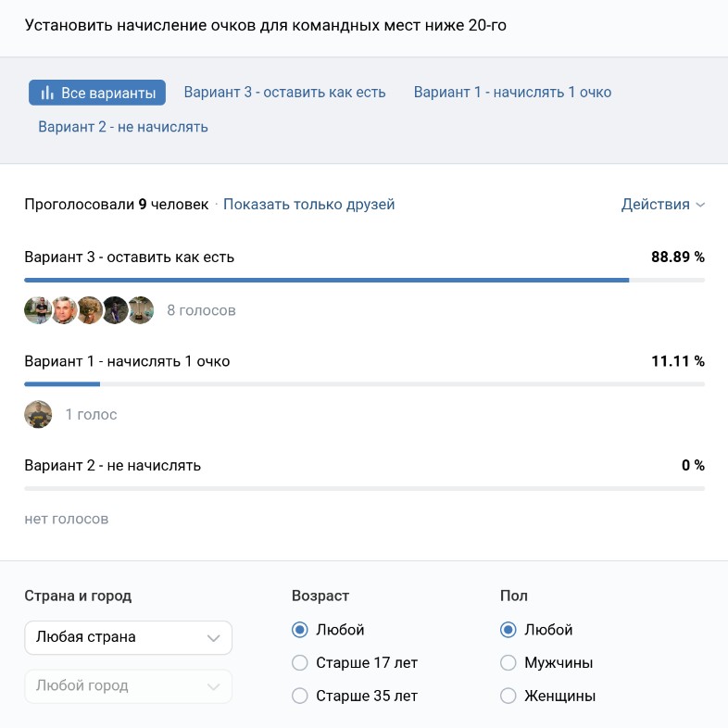Choose 'Мужчины' gender filter
728x728 pixels.
pos(508,663)
